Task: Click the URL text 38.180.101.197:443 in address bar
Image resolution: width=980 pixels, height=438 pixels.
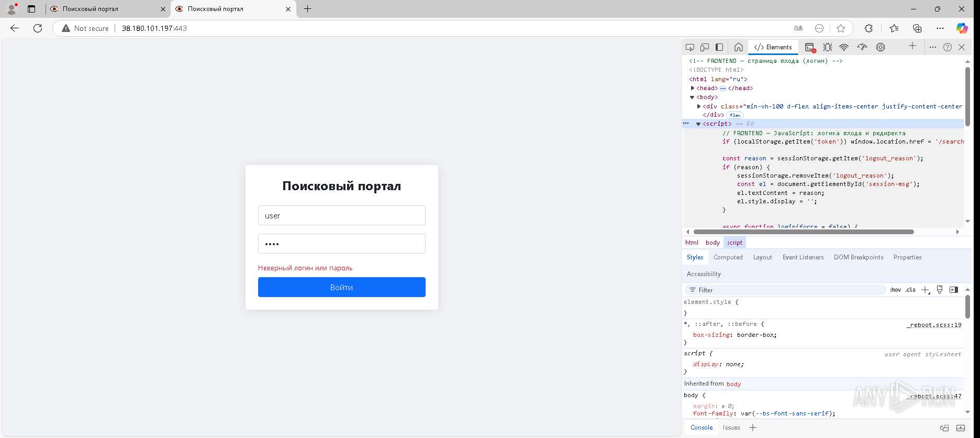Action: click(154, 28)
